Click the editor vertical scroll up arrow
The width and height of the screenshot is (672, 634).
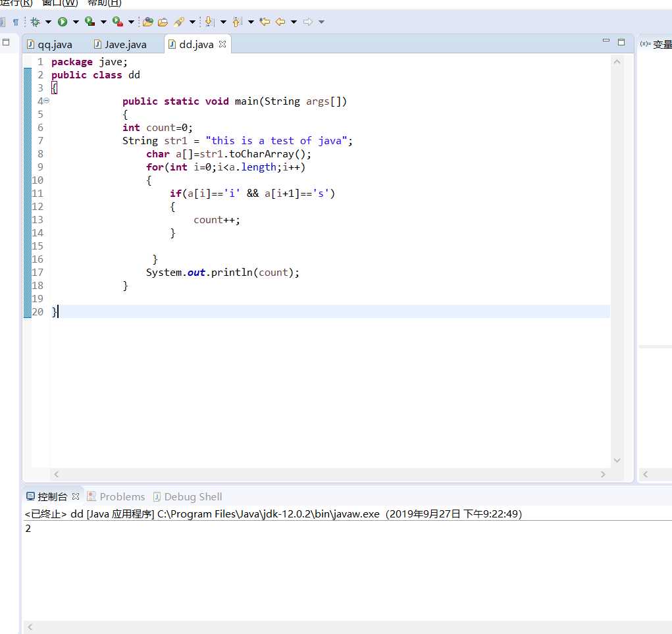point(617,62)
